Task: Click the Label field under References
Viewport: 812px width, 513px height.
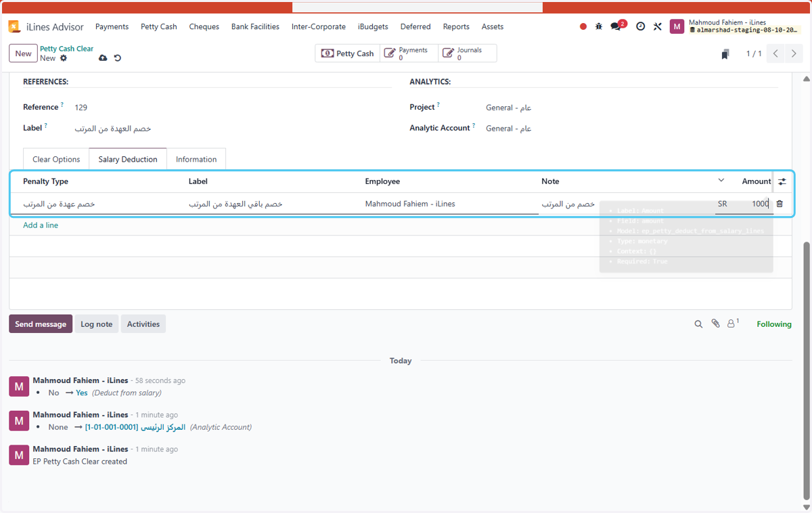Action: click(x=232, y=129)
